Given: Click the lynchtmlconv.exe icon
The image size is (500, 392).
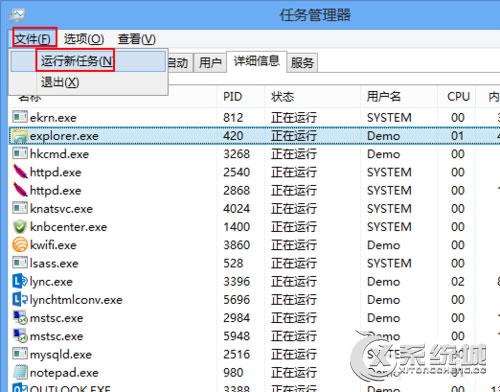Looking at the screenshot, I should pos(20,299).
